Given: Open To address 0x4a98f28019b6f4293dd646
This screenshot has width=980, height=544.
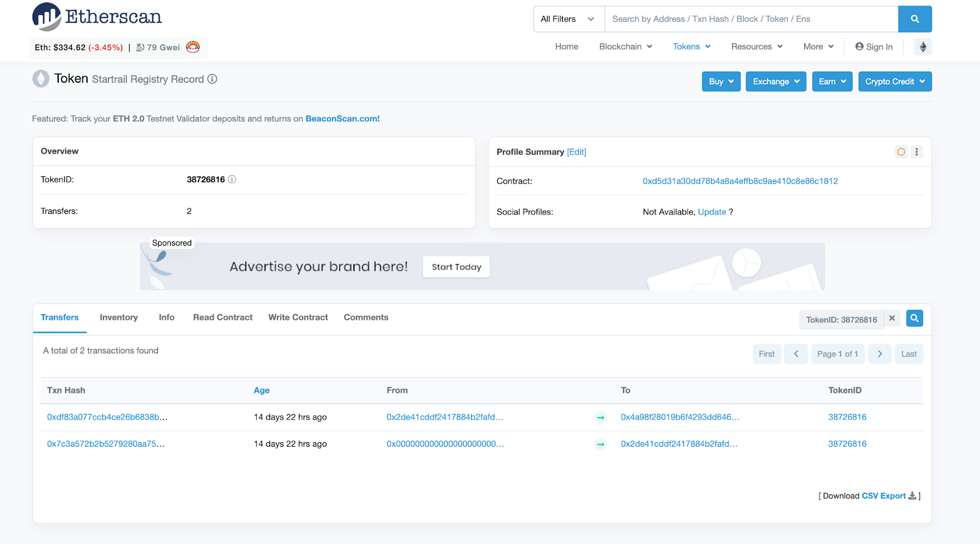Looking at the screenshot, I should 680,417.
